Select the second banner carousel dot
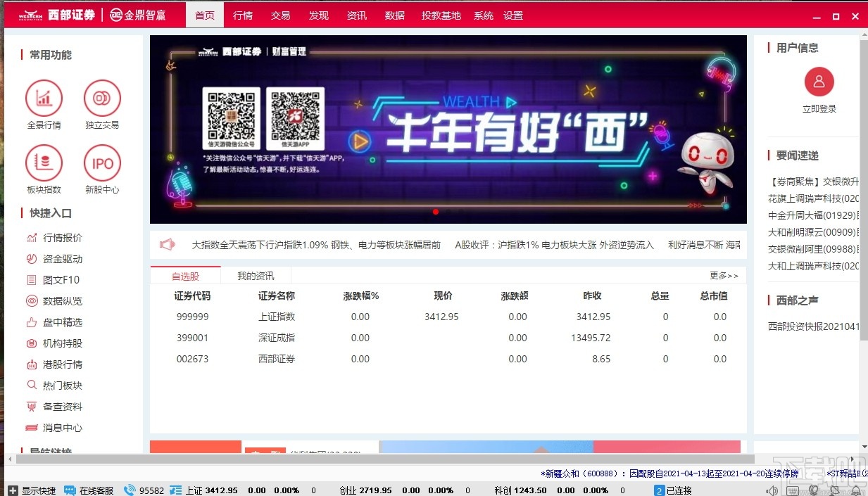The image size is (868, 496). click(x=448, y=212)
